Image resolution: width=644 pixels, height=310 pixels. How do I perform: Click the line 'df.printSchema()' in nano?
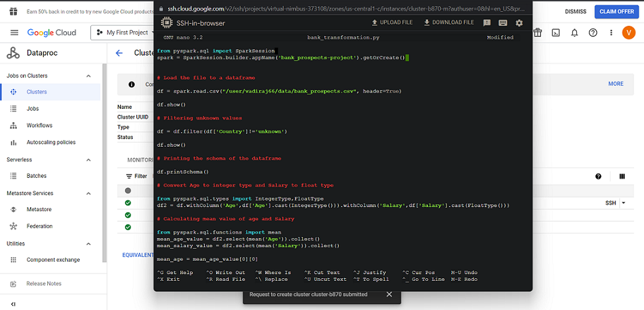[x=183, y=172]
